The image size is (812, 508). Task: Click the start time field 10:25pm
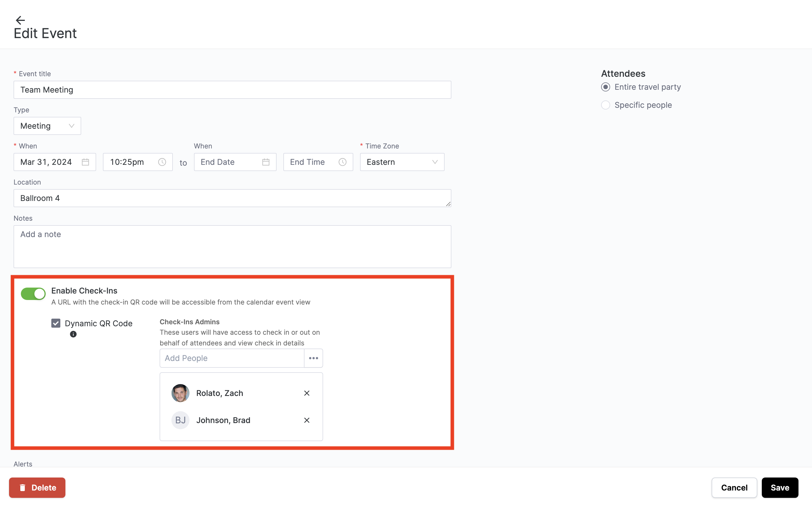pos(138,162)
